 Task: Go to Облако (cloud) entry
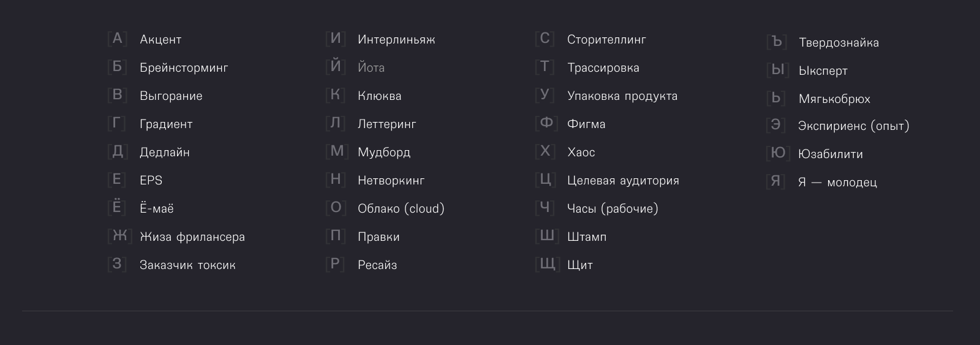(401, 209)
